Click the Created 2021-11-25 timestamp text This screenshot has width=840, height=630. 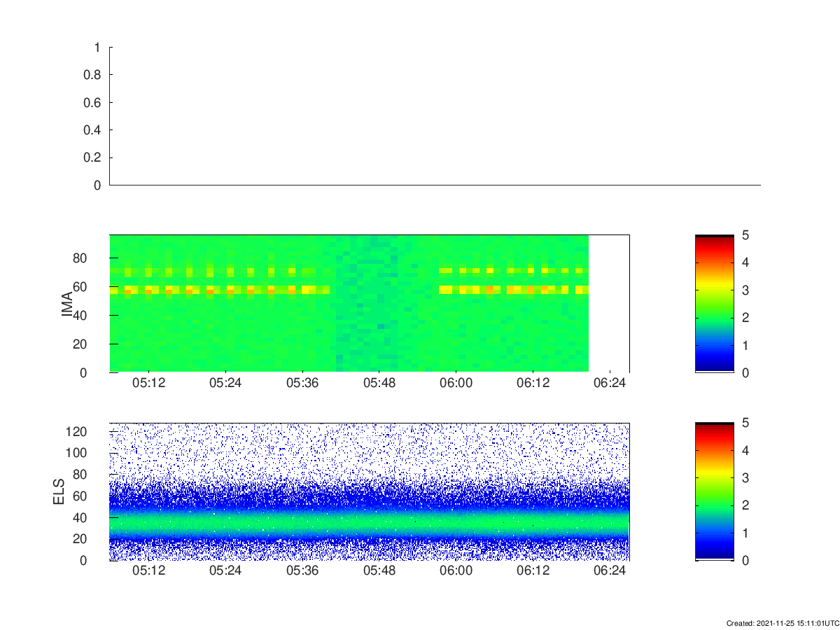pyautogui.click(x=783, y=623)
